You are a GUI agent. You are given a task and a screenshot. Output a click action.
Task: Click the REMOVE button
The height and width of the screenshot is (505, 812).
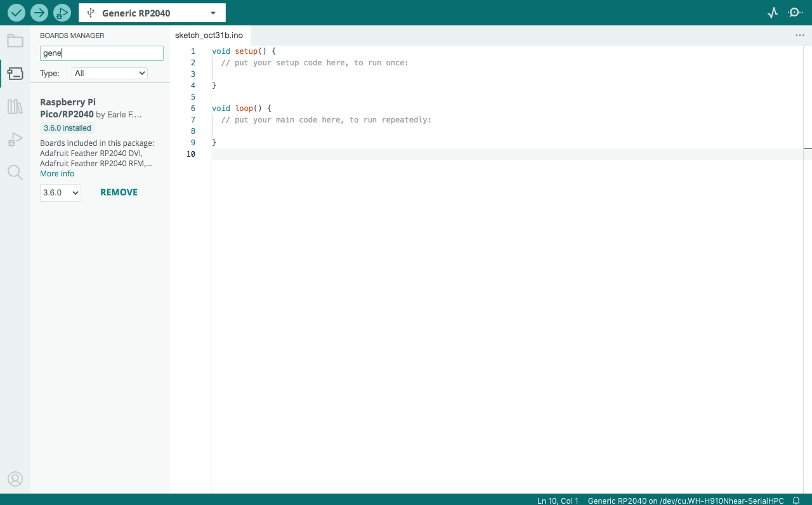point(119,192)
